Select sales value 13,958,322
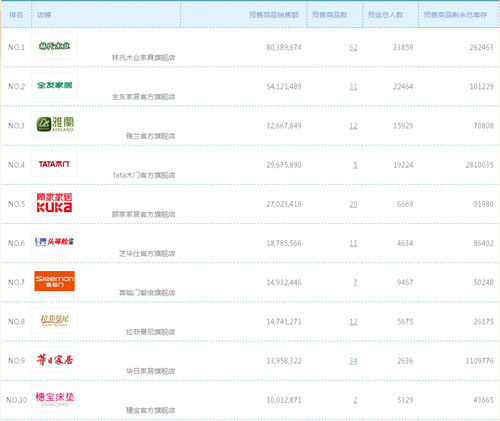The height and width of the screenshot is (421, 500). (284, 361)
